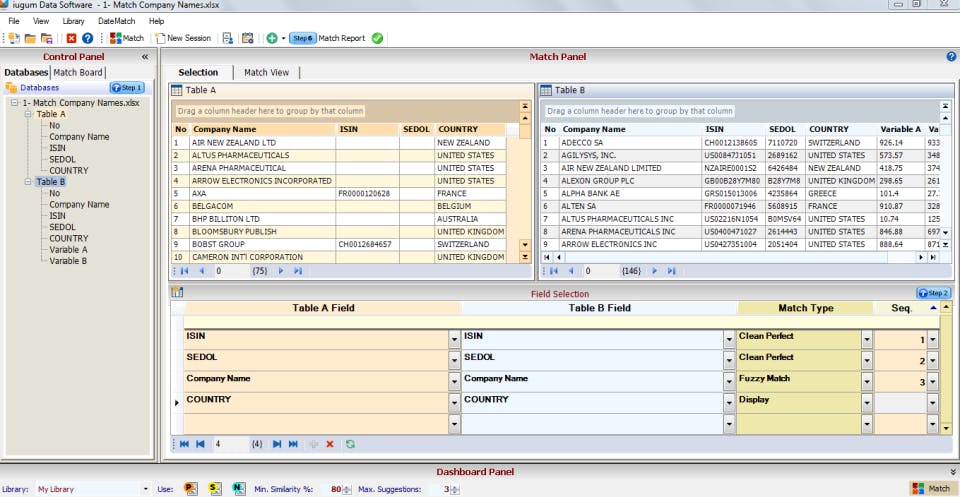Click the green refresh icon in field navigator
This screenshot has width=960, height=497.
click(x=350, y=443)
